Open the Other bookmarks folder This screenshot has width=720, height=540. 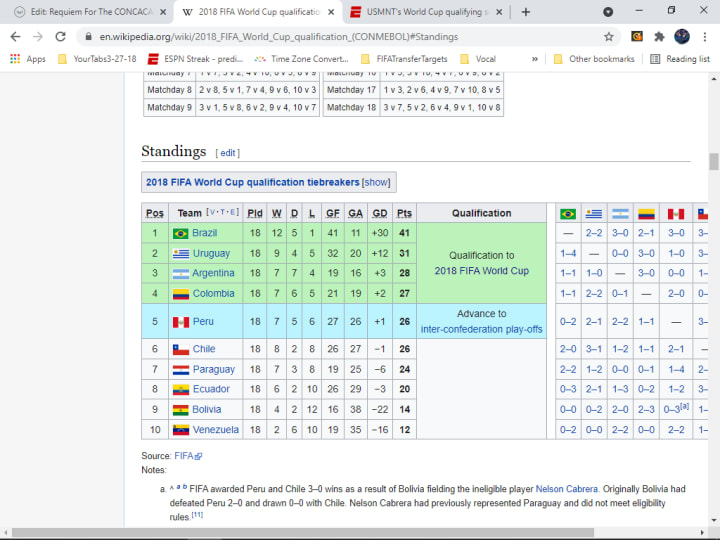click(594, 59)
